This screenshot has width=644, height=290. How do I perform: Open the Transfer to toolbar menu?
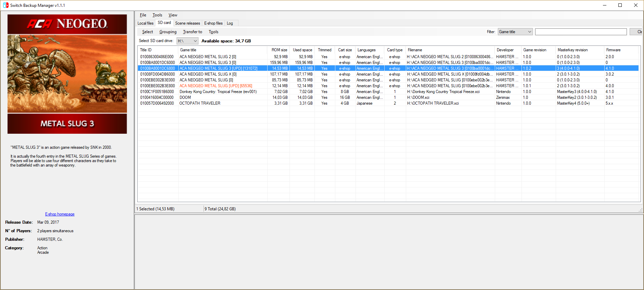(x=193, y=32)
